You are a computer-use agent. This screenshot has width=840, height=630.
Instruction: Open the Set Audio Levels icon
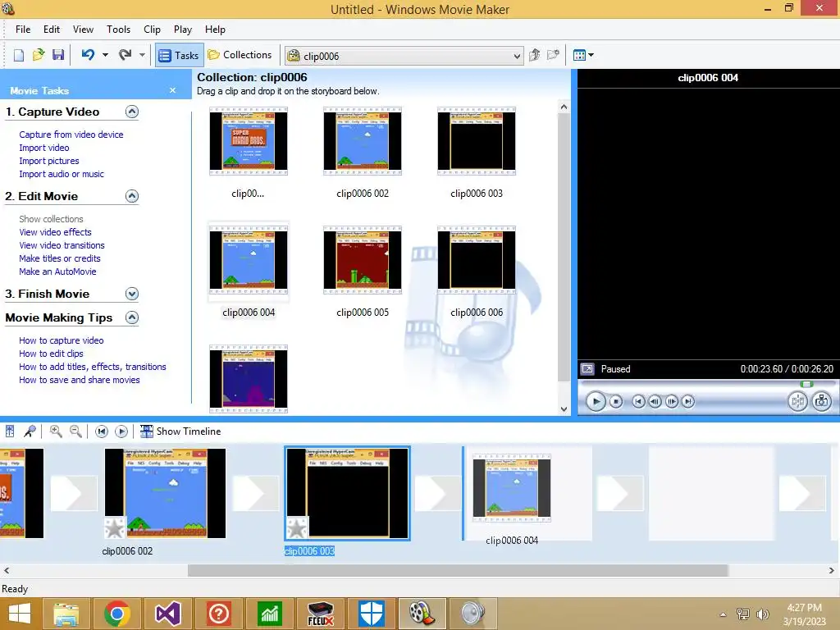coord(10,431)
